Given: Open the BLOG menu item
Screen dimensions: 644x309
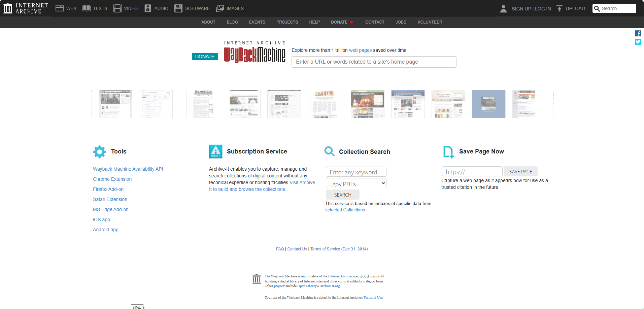Looking at the screenshot, I should [x=232, y=22].
